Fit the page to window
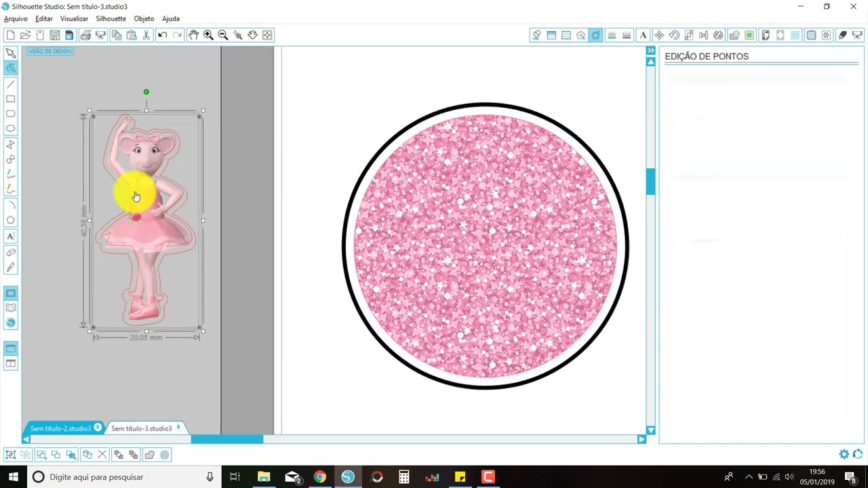The height and width of the screenshot is (488, 868). [x=267, y=35]
